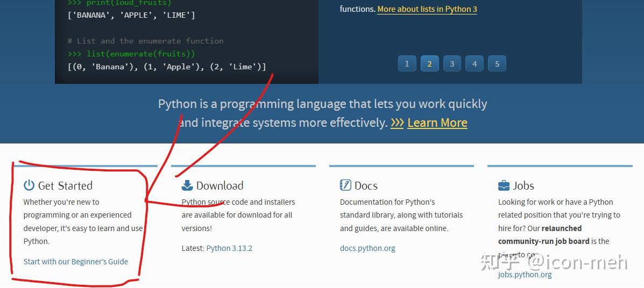
Task: Jump to slide 4 of examples
Action: pyautogui.click(x=475, y=63)
